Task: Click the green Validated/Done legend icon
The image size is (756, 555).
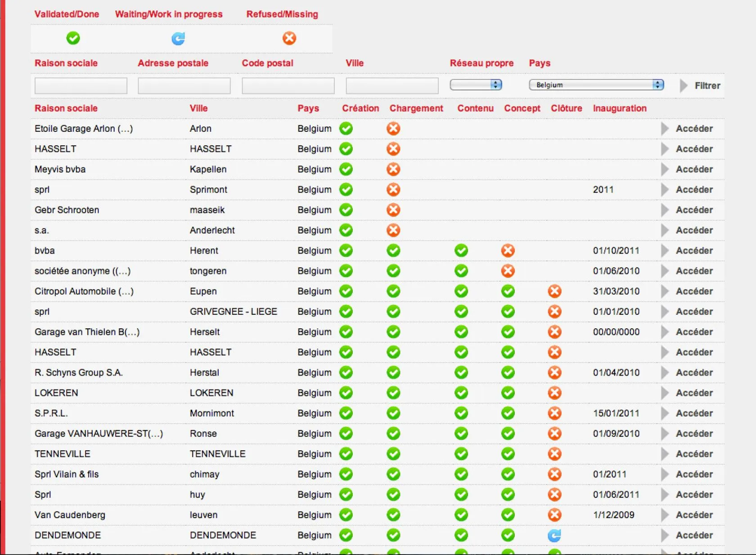Action: point(73,38)
